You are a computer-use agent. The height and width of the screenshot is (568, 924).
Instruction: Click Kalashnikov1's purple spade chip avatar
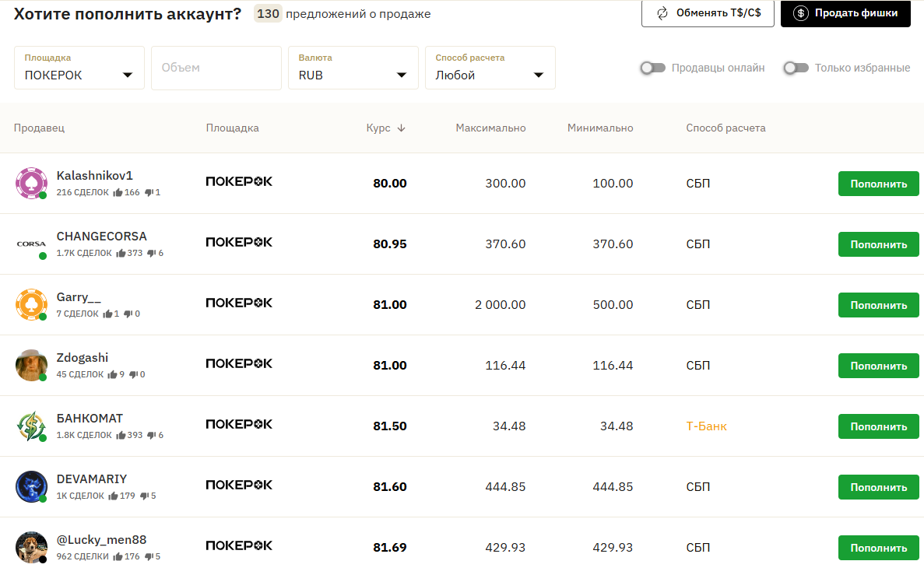point(31,183)
